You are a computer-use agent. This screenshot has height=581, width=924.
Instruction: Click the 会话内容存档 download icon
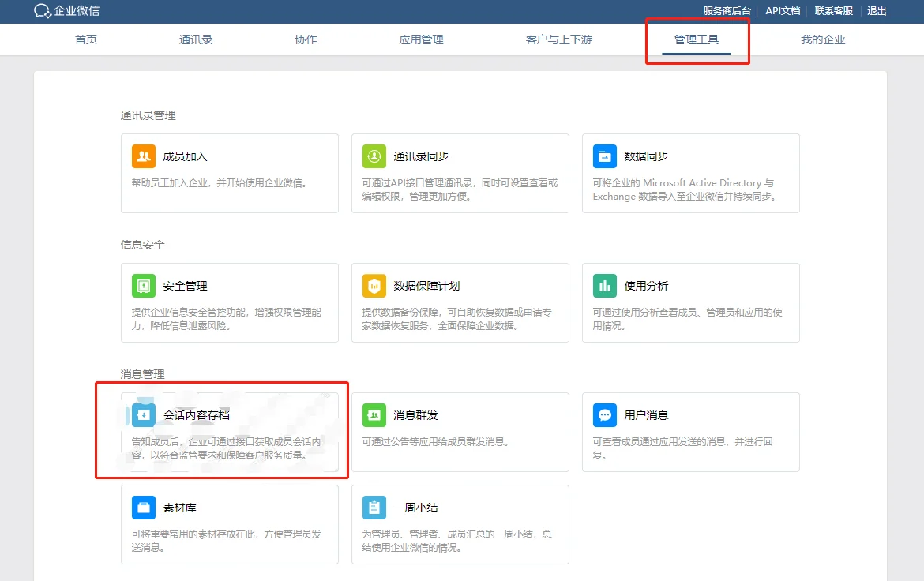(x=143, y=415)
